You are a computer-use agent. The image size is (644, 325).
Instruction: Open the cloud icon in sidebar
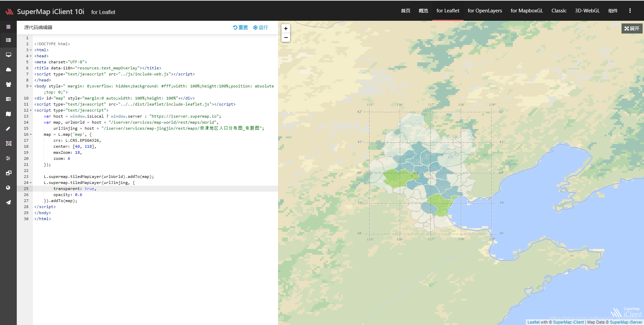tap(8, 70)
